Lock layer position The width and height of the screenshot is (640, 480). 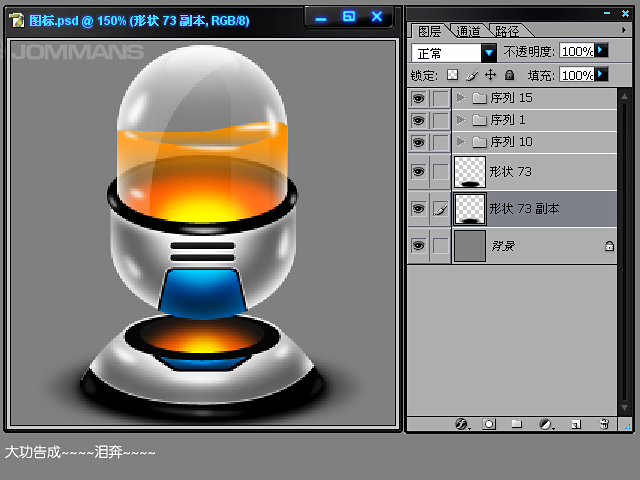coord(490,75)
